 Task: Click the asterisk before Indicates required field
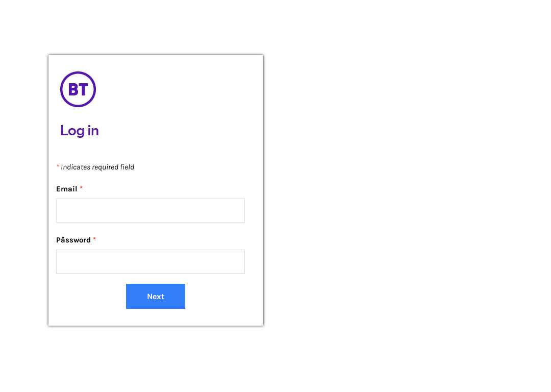click(x=58, y=166)
